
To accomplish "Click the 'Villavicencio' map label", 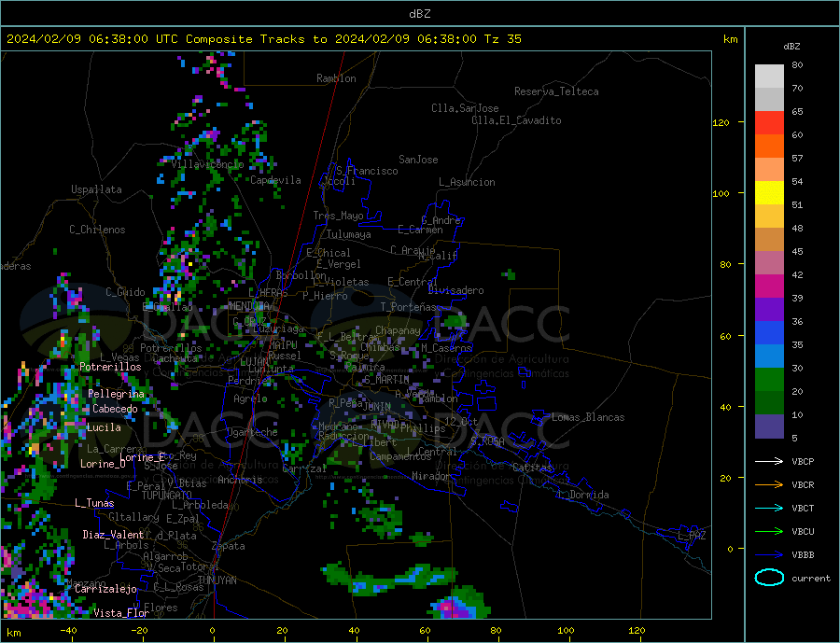I will [207, 164].
